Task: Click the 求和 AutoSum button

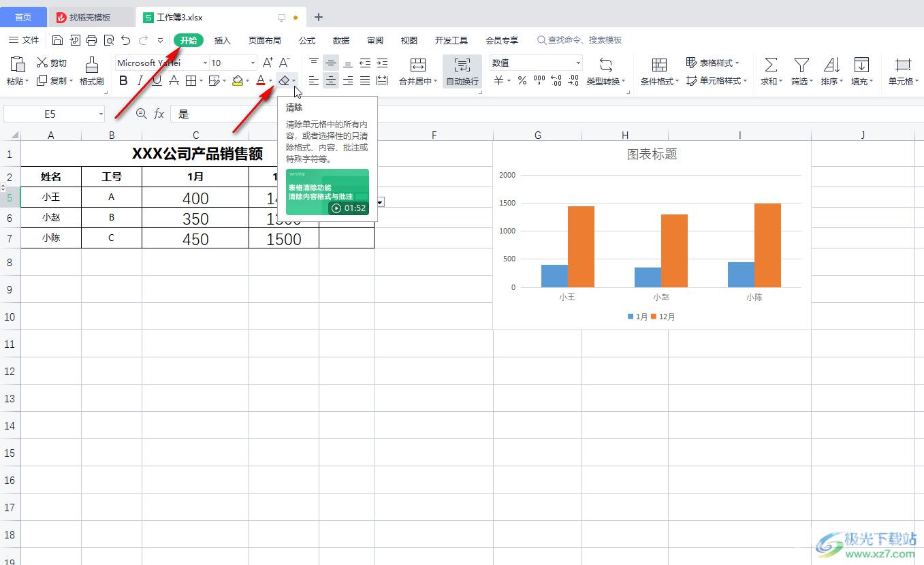Action: tap(771, 71)
